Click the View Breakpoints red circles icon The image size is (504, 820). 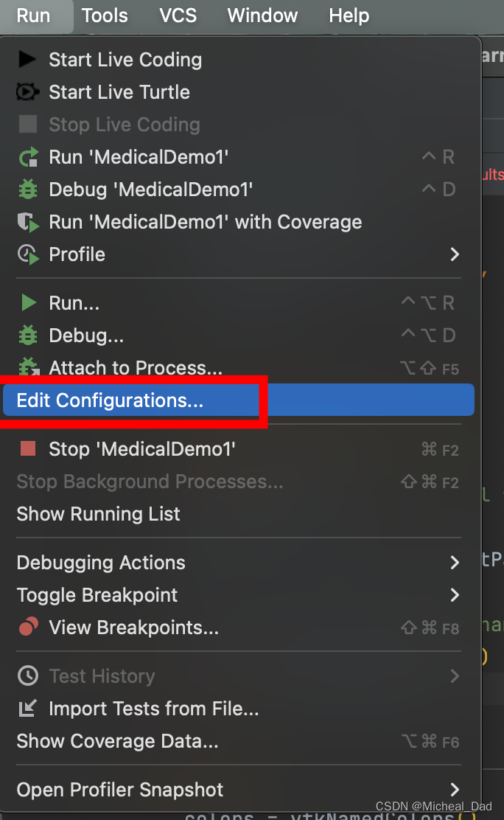28,628
